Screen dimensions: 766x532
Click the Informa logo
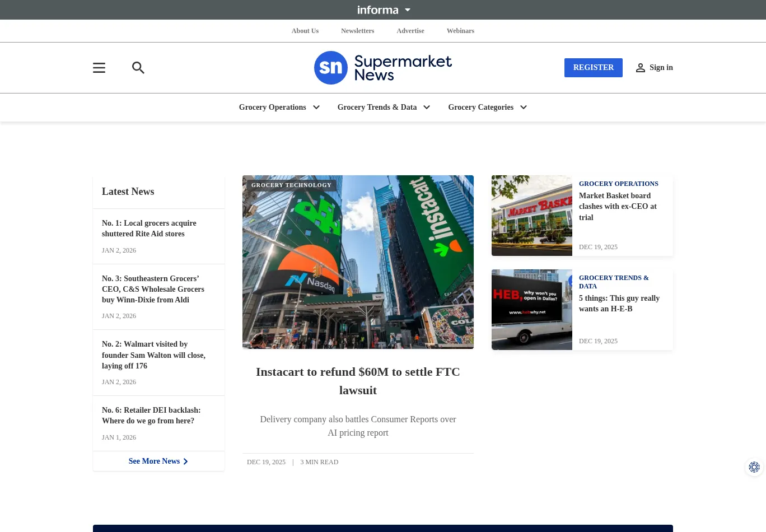click(x=378, y=10)
